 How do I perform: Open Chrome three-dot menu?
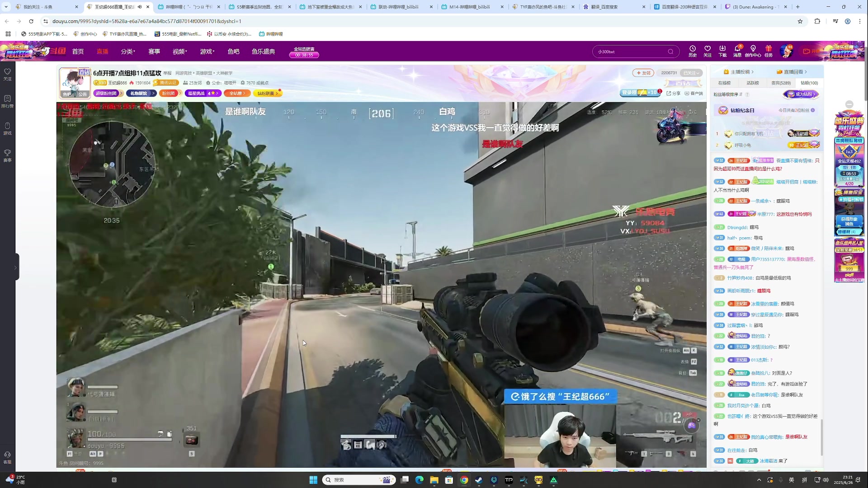tap(860, 21)
